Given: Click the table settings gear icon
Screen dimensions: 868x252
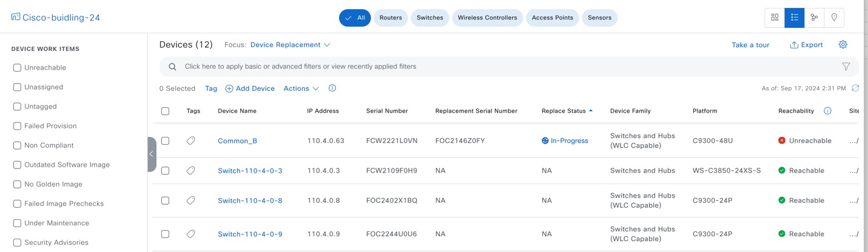Looking at the screenshot, I should (x=843, y=45).
